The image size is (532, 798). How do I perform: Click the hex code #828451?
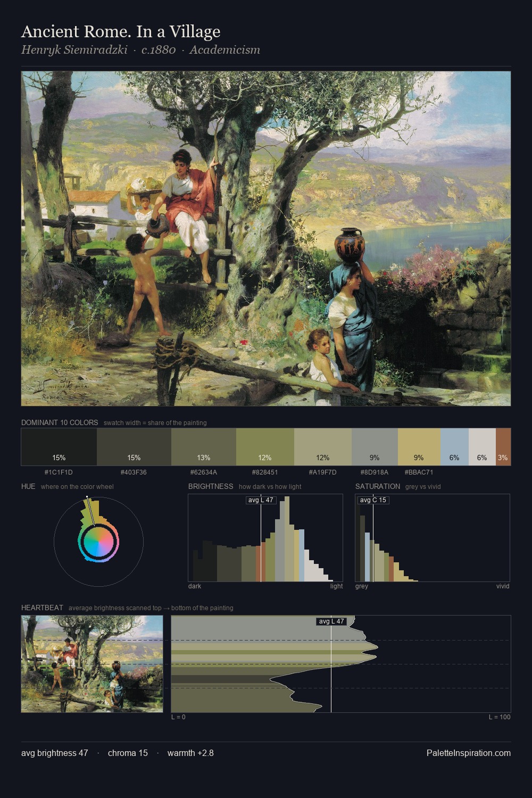coord(264,472)
